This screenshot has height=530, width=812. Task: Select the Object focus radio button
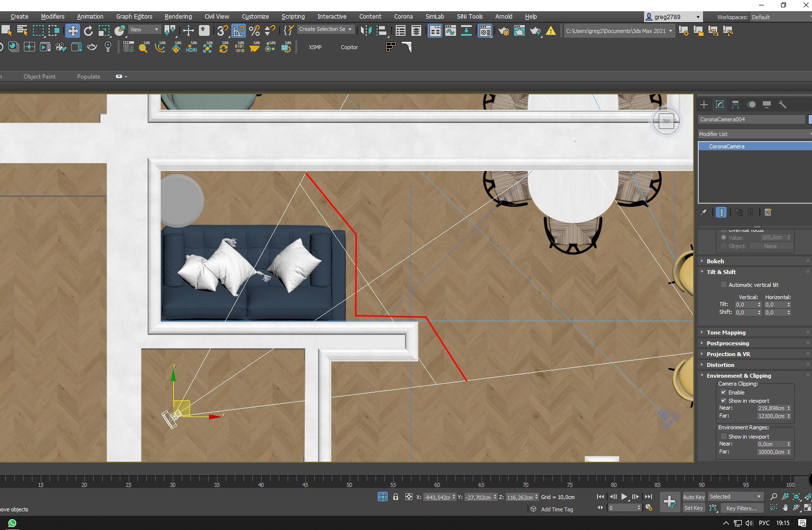pos(723,246)
